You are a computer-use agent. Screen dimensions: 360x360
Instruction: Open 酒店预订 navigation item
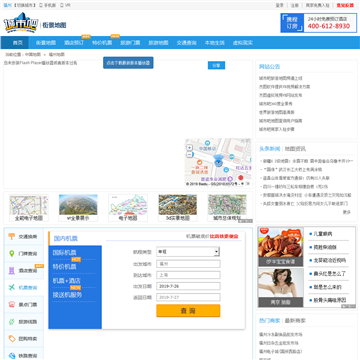74,43
